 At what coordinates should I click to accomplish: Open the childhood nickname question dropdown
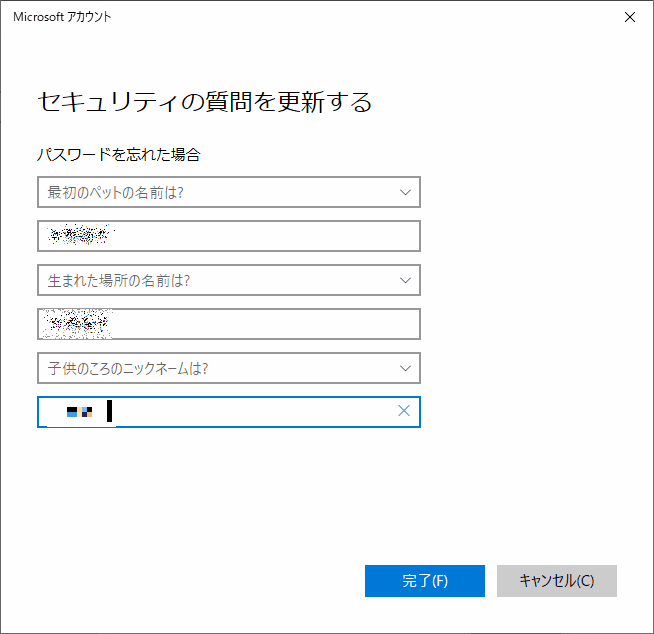coord(229,368)
